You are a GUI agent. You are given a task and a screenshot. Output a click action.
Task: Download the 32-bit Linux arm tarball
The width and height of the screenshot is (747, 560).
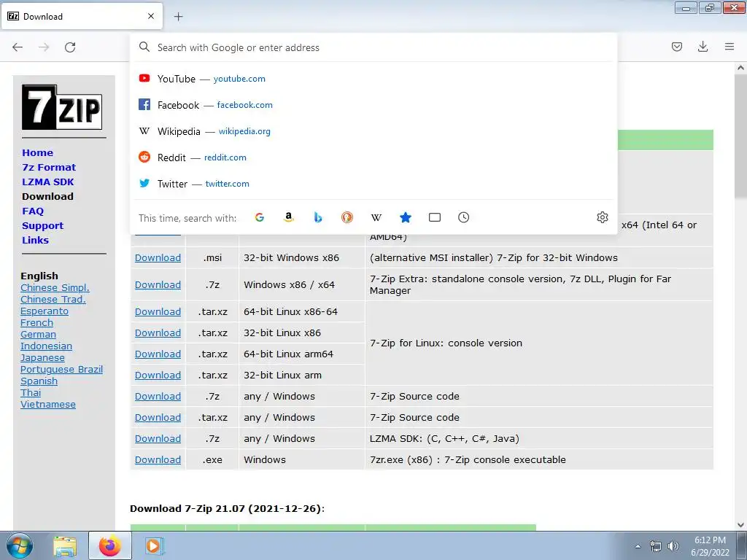[158, 376]
